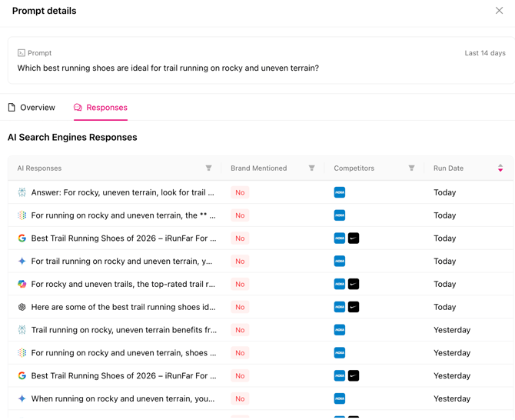The image size is (515, 420).
Task: Open the Competitors column filter
Action: [x=411, y=168]
